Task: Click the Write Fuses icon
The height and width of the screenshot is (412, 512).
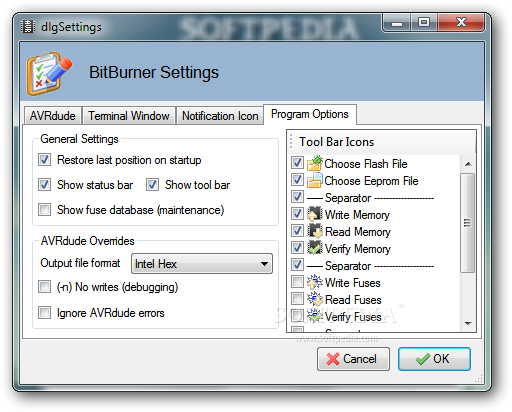Action: tap(315, 282)
